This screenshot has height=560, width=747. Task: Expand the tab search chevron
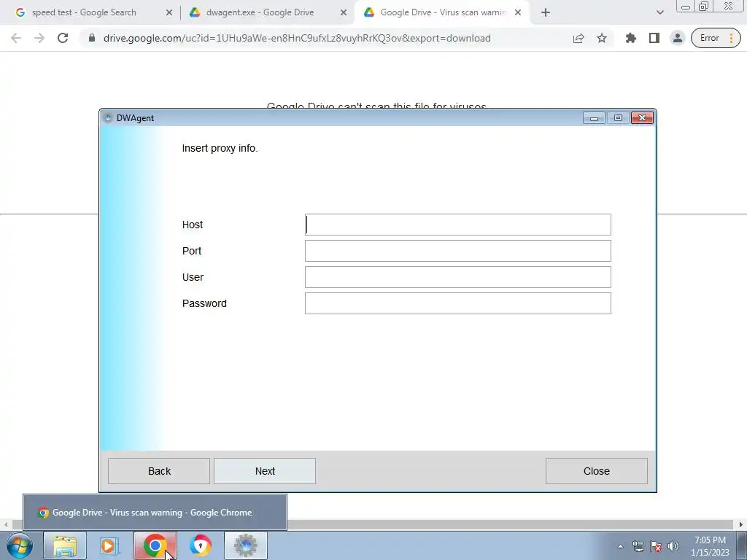(x=659, y=13)
